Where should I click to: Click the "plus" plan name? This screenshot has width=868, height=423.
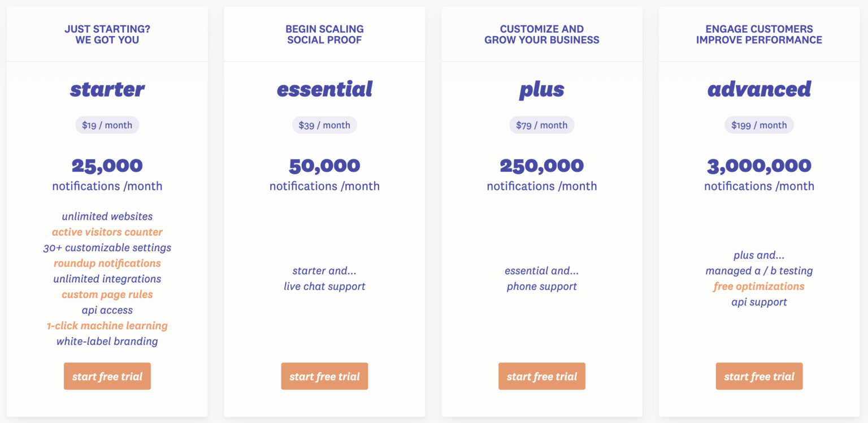[x=541, y=90]
